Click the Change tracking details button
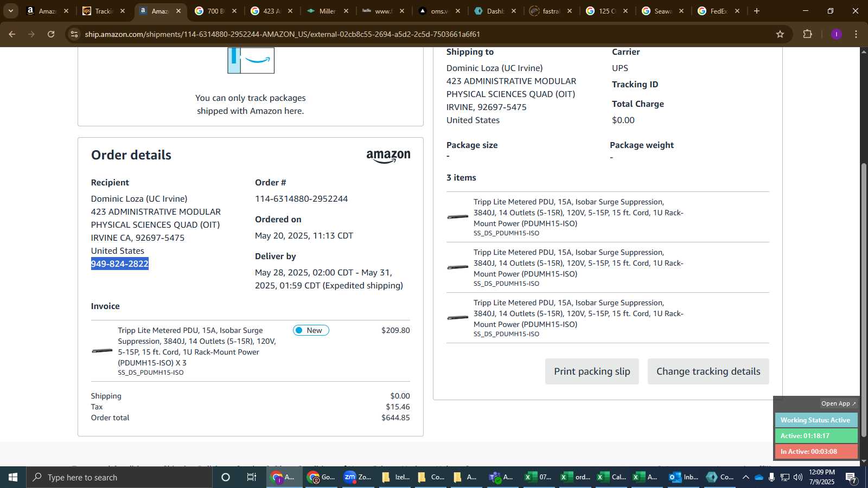This screenshot has height=488, width=868. point(708,371)
